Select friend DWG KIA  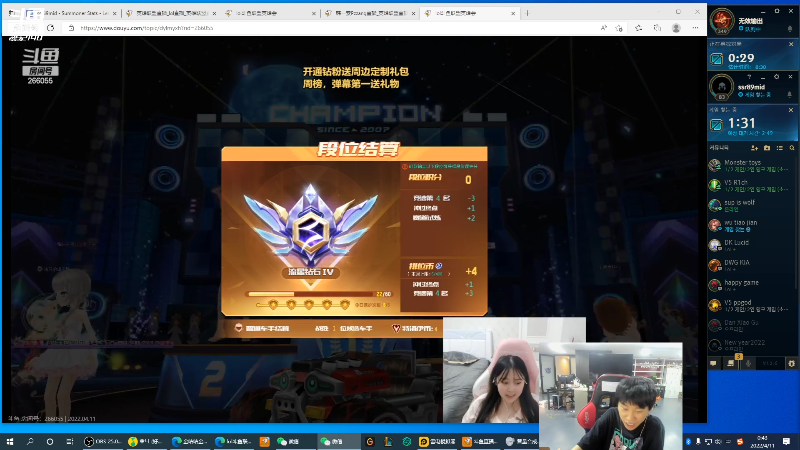coord(752,265)
